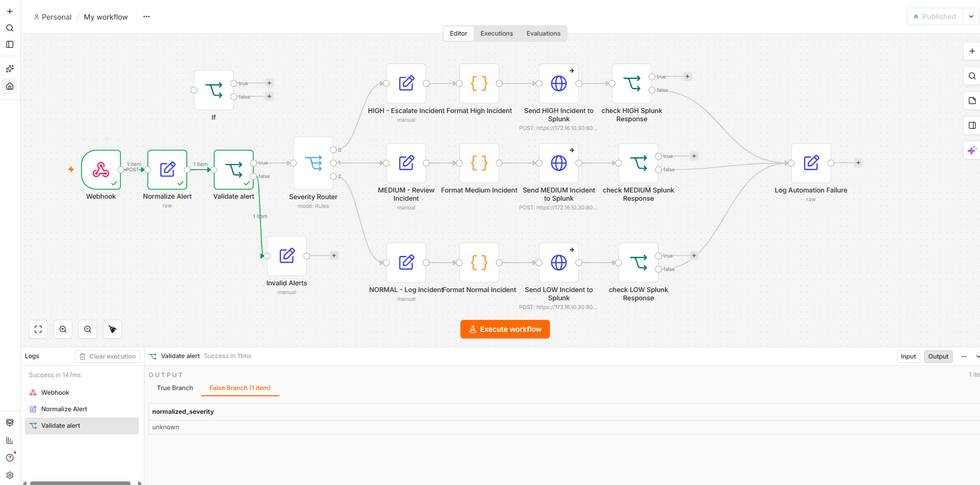Image resolution: width=980 pixels, height=485 pixels.
Task: Zoom in on the canvas
Action: click(63, 329)
